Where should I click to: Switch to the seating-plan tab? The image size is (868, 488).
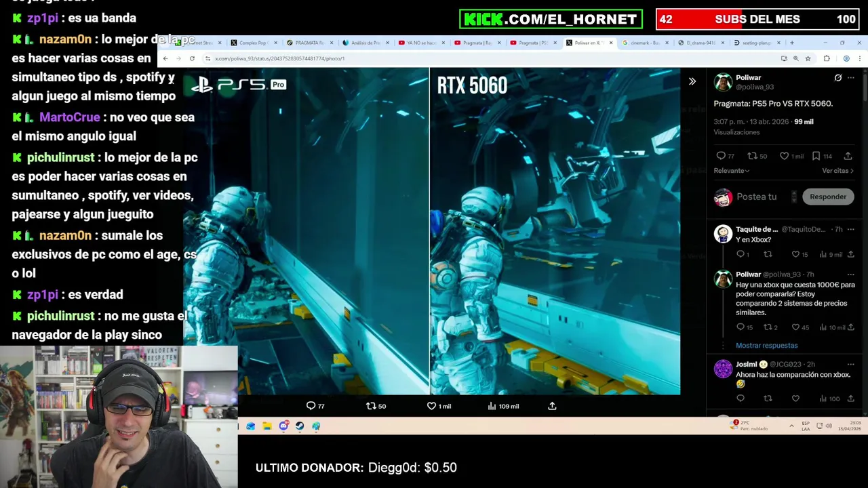point(758,43)
